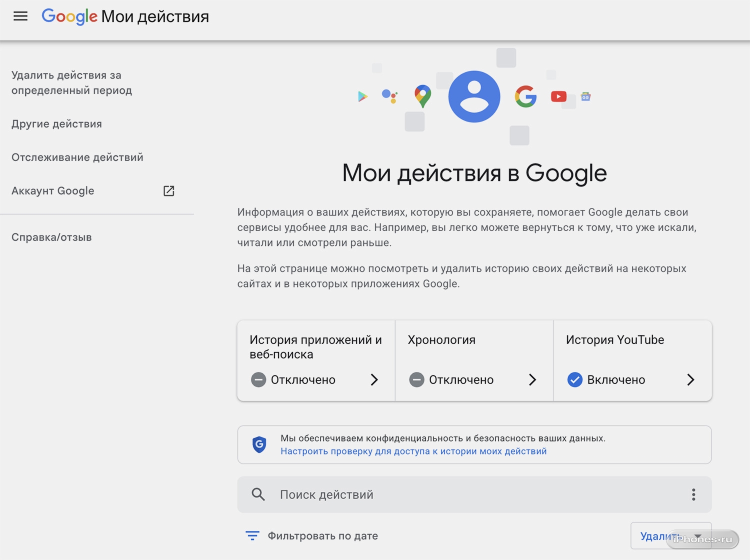Open Удалить действия за определенный период
The width and height of the screenshot is (750, 560).
click(72, 83)
